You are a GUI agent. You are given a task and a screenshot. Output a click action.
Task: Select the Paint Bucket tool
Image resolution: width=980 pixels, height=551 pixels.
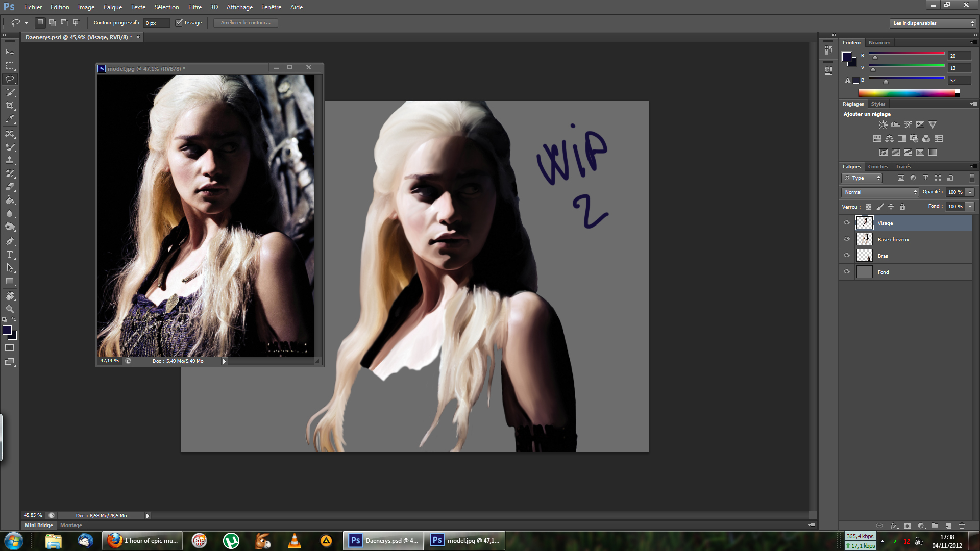pos(10,200)
